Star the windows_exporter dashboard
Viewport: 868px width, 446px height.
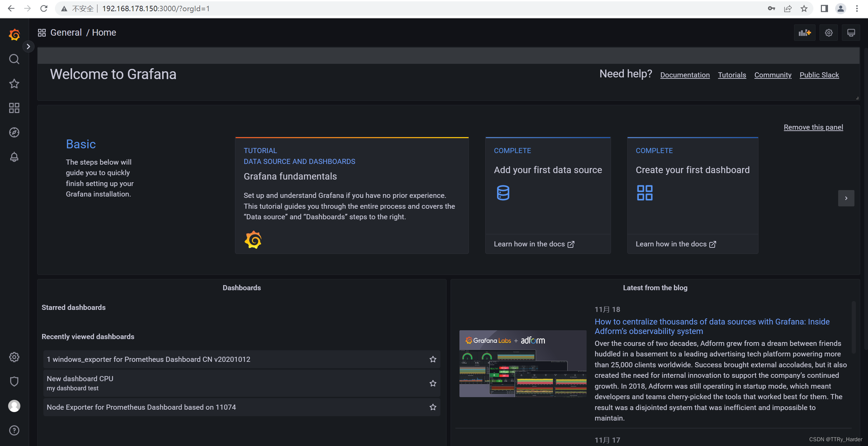tap(433, 359)
